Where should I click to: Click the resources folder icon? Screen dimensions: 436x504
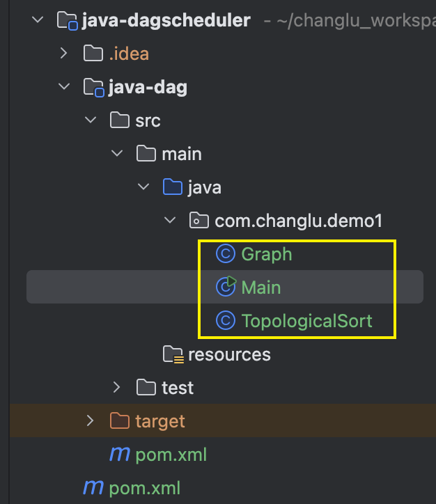(x=173, y=354)
